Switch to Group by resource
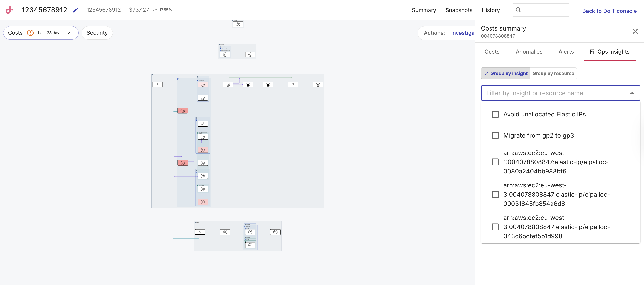 (553, 73)
